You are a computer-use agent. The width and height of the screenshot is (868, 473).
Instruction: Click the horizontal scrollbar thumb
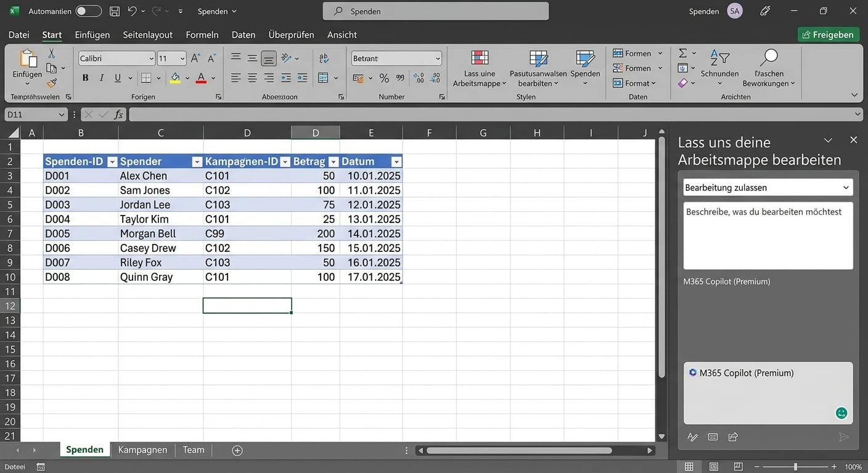pyautogui.click(x=519, y=450)
